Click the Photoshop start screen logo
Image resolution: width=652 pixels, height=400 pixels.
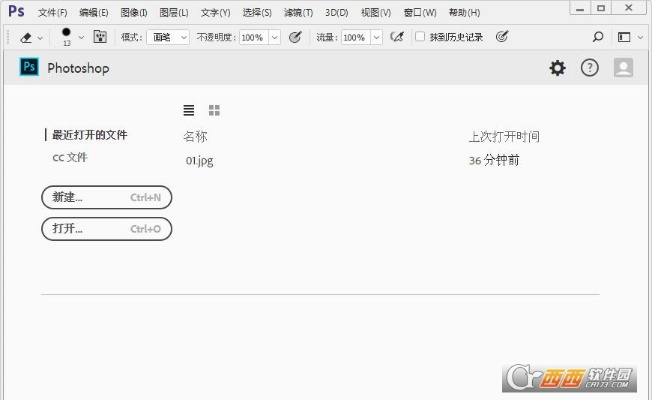pos(29,67)
